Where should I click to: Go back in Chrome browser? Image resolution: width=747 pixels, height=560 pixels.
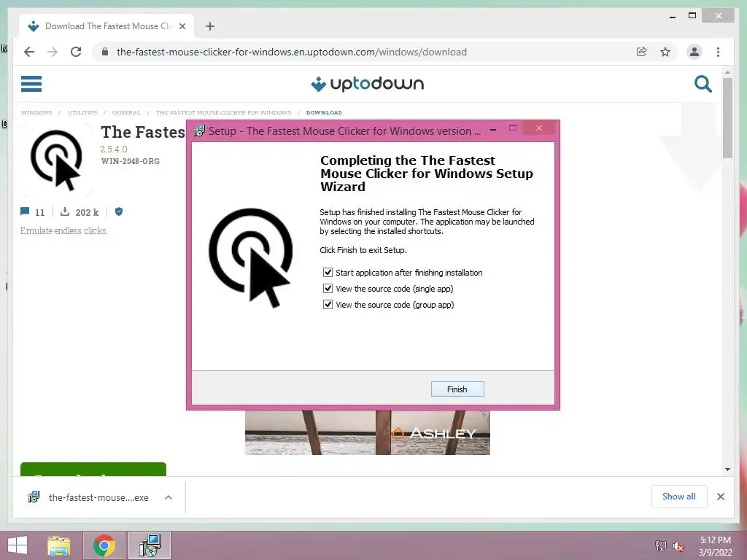pos(29,52)
